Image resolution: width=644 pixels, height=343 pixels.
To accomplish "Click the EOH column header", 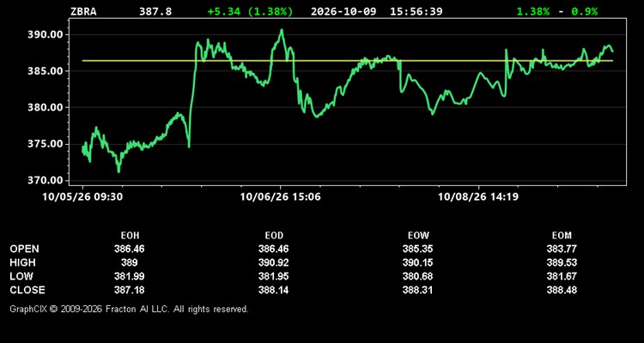I will tap(130, 236).
